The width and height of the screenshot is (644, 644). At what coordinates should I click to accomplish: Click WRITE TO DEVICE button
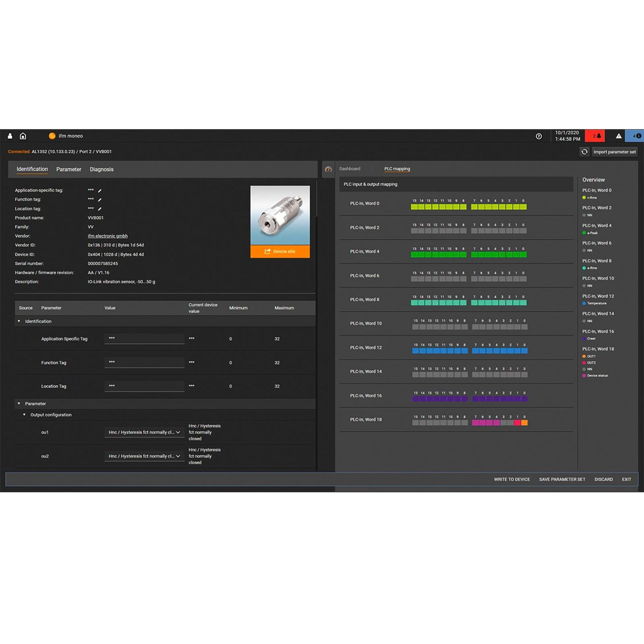[512, 480]
